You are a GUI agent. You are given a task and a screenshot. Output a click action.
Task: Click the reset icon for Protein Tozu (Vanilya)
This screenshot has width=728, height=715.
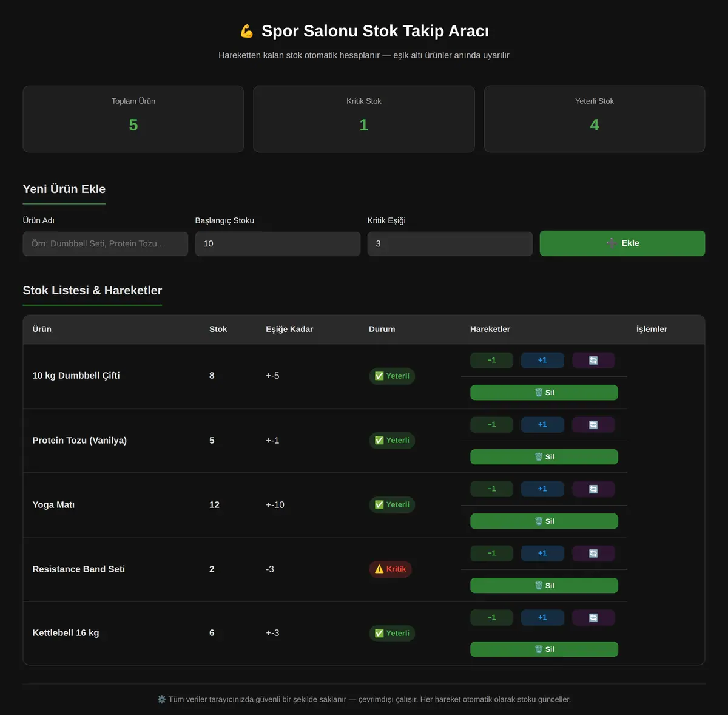tap(593, 425)
